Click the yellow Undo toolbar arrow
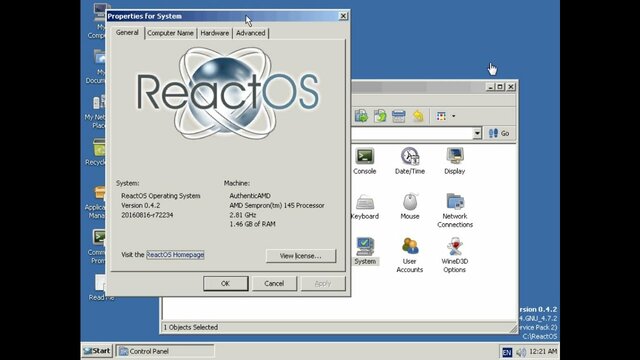The width and height of the screenshot is (640, 360). [x=418, y=116]
